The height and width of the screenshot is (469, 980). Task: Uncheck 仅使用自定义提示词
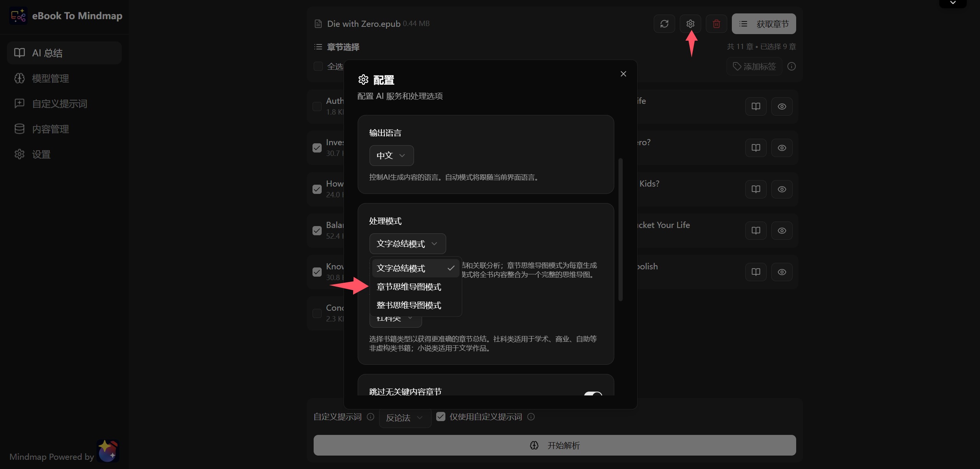coord(440,416)
